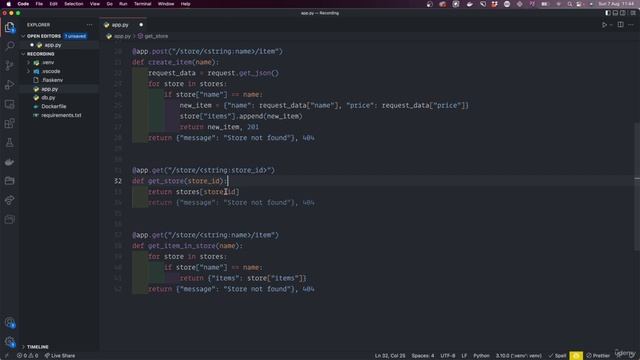640x360 pixels.
Task: Toggle the bottom panel layout button
Action: (x=615, y=13)
